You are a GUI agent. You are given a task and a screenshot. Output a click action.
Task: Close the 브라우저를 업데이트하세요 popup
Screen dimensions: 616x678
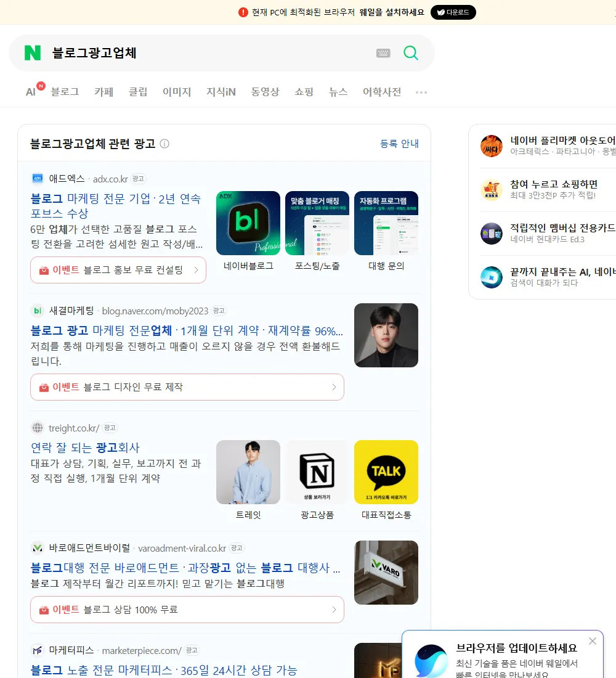593,641
